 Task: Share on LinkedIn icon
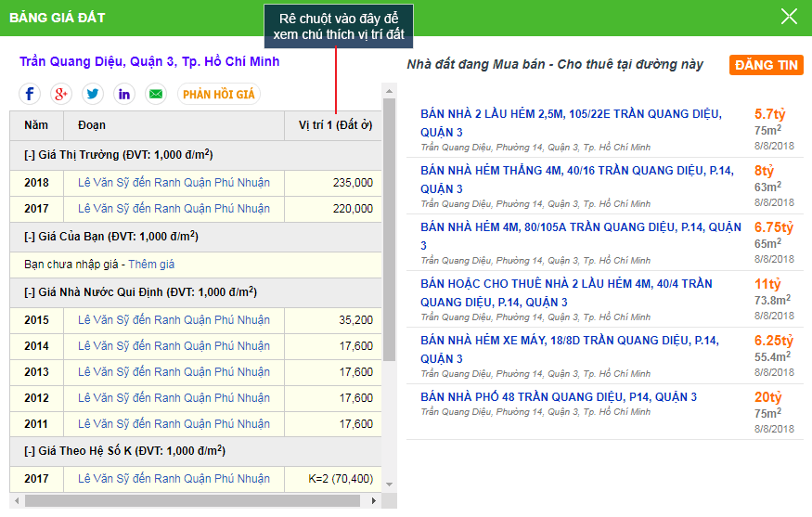tap(124, 94)
